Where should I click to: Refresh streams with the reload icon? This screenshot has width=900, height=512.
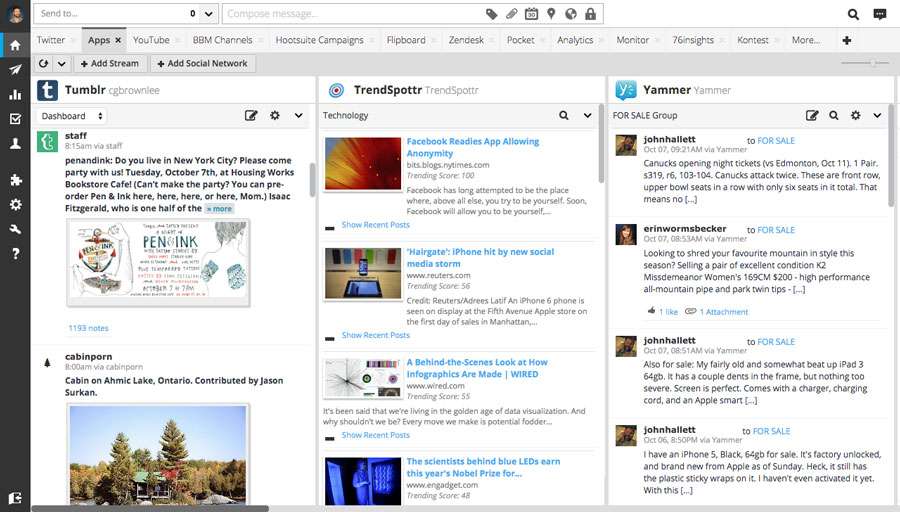[x=44, y=64]
